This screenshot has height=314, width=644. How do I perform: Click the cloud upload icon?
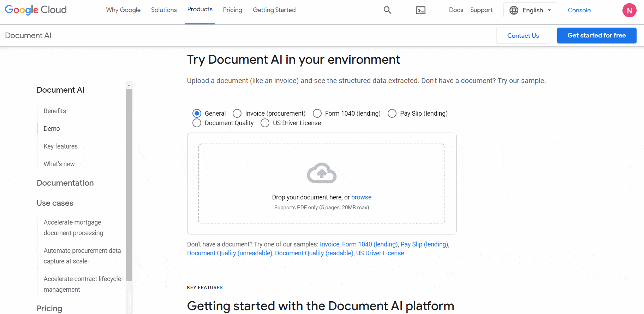point(322,173)
